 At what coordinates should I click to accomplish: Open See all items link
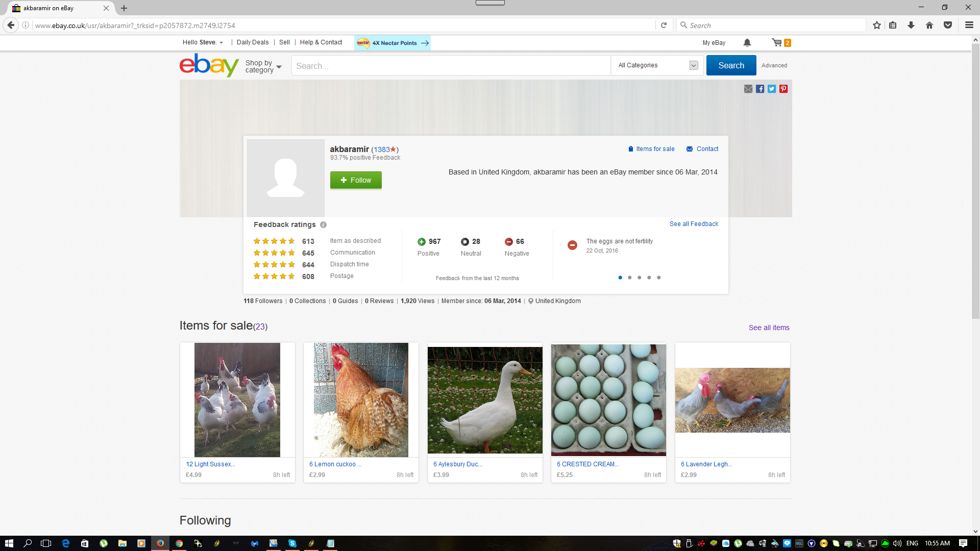point(769,328)
